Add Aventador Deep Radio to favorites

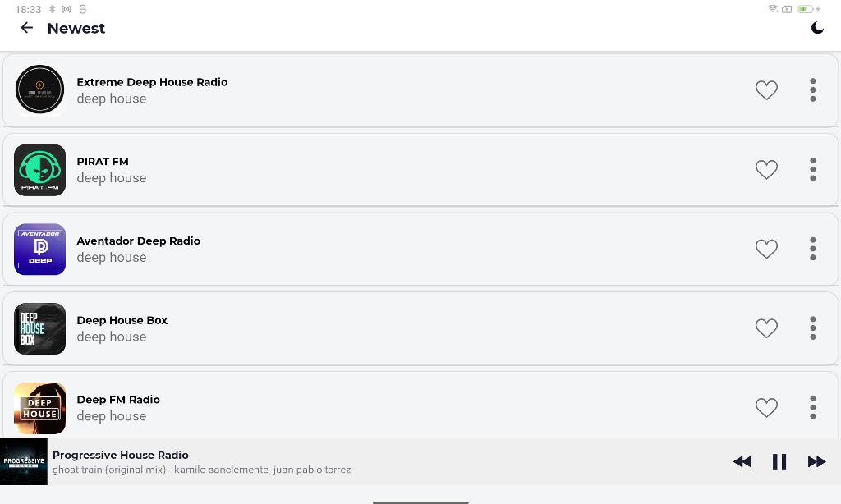(766, 249)
